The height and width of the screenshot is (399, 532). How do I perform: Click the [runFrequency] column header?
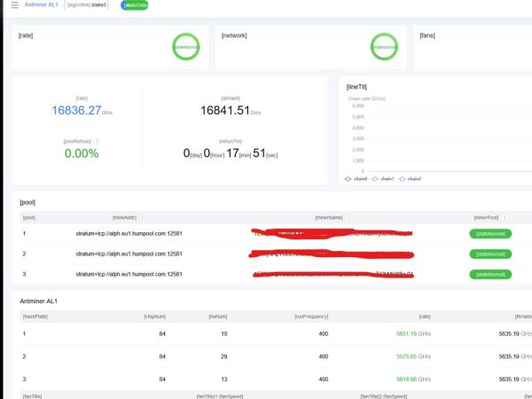pyautogui.click(x=311, y=317)
